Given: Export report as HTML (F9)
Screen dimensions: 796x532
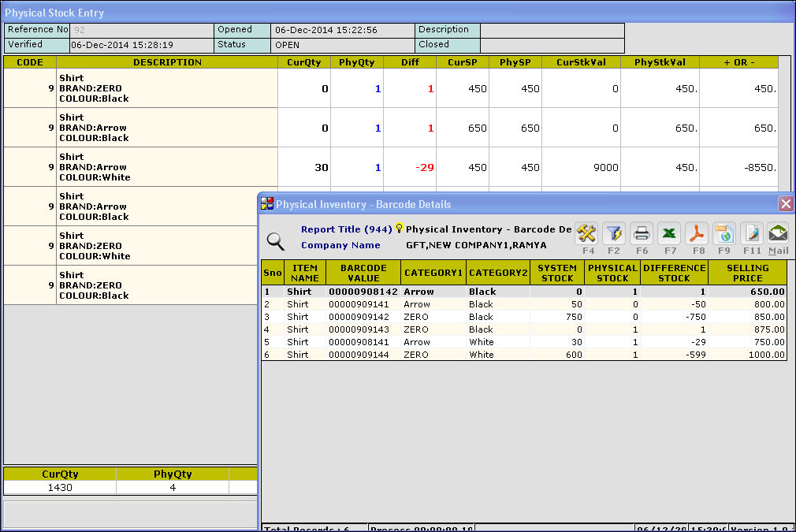Looking at the screenshot, I should 723,233.
